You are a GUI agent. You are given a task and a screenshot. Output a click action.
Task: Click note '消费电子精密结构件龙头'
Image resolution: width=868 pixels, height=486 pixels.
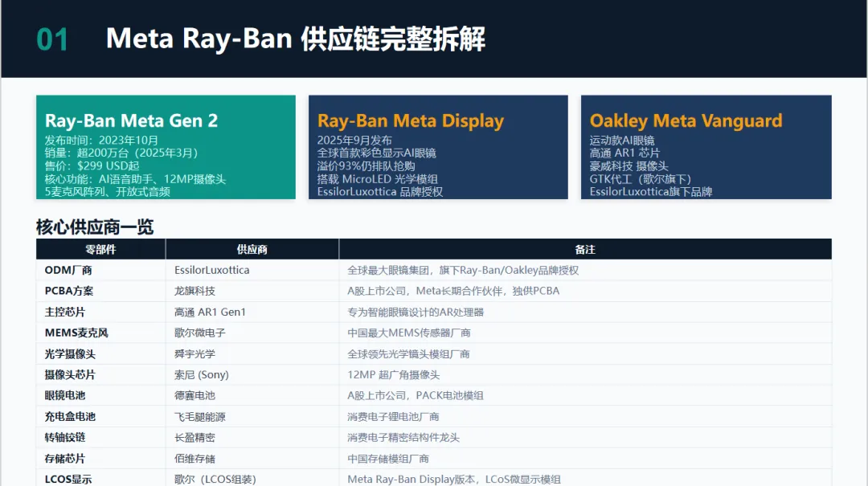(403, 438)
